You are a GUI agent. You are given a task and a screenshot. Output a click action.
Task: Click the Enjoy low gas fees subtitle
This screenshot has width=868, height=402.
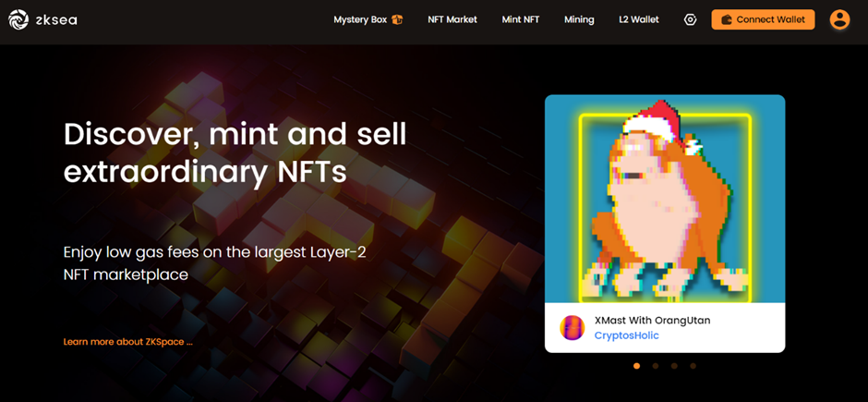(215, 263)
